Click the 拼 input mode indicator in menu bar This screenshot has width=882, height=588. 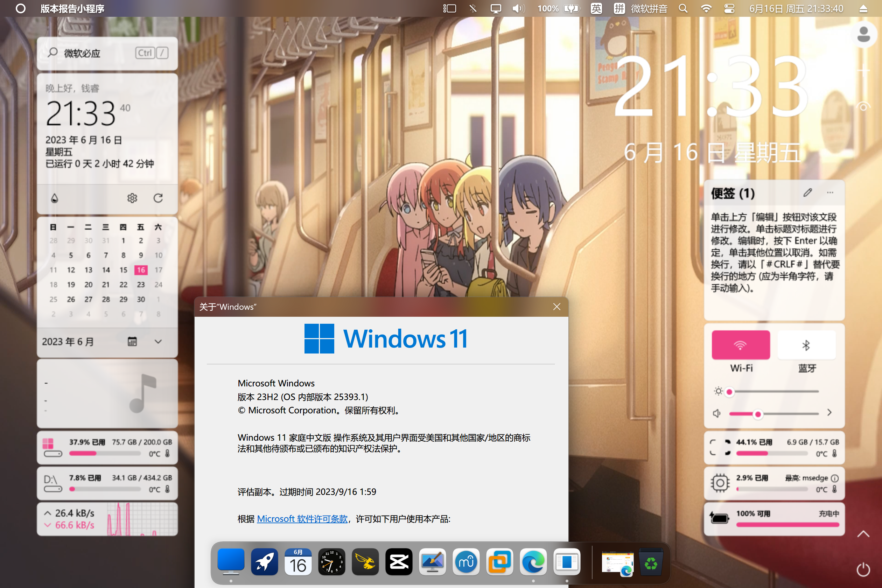click(619, 8)
